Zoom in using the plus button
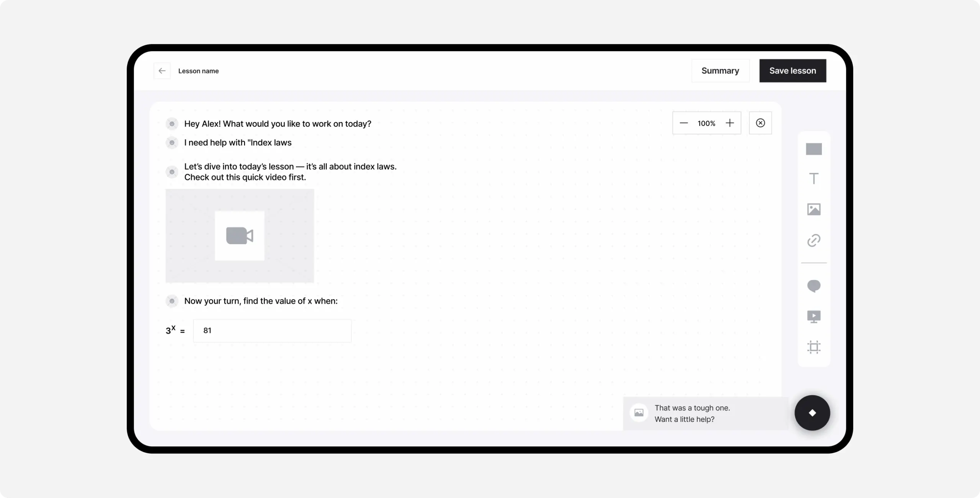Screen dimensions: 980x498 click(x=729, y=123)
